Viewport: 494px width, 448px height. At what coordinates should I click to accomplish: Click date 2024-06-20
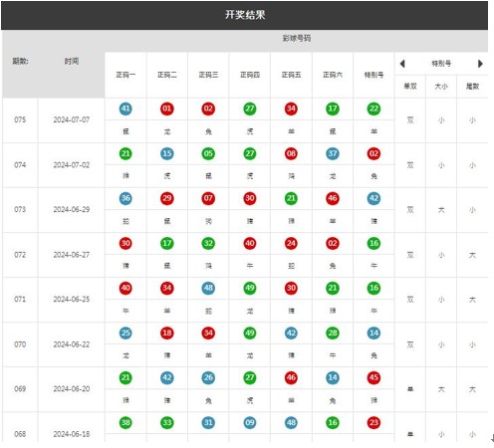(72, 388)
